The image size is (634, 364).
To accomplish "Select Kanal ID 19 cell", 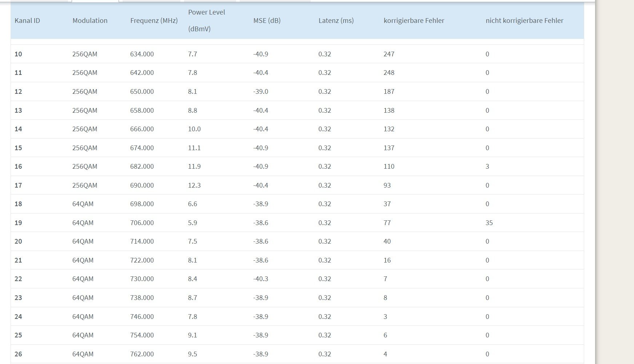I will (x=18, y=223).
